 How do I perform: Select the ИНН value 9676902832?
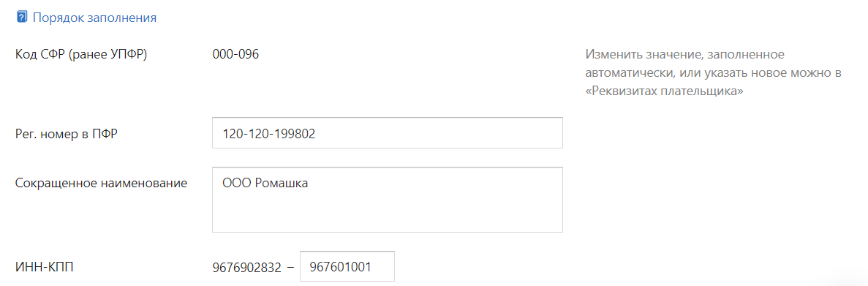point(247,267)
